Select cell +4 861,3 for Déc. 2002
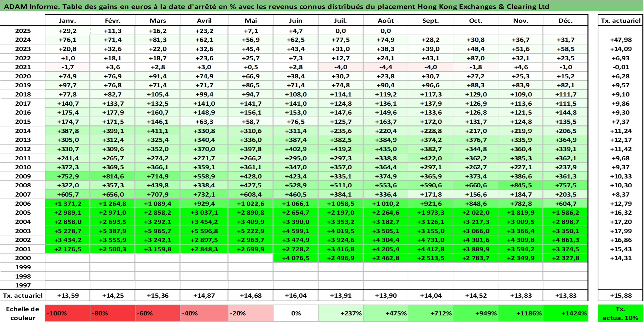 (x=565, y=240)
